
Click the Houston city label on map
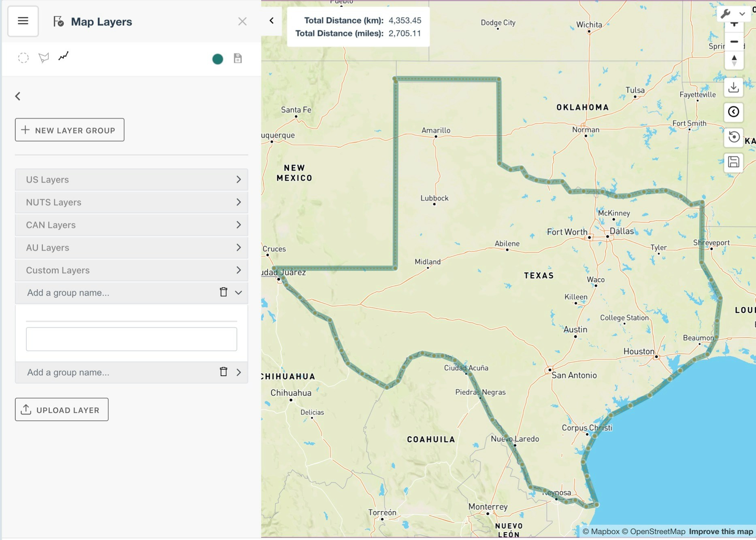639,351
